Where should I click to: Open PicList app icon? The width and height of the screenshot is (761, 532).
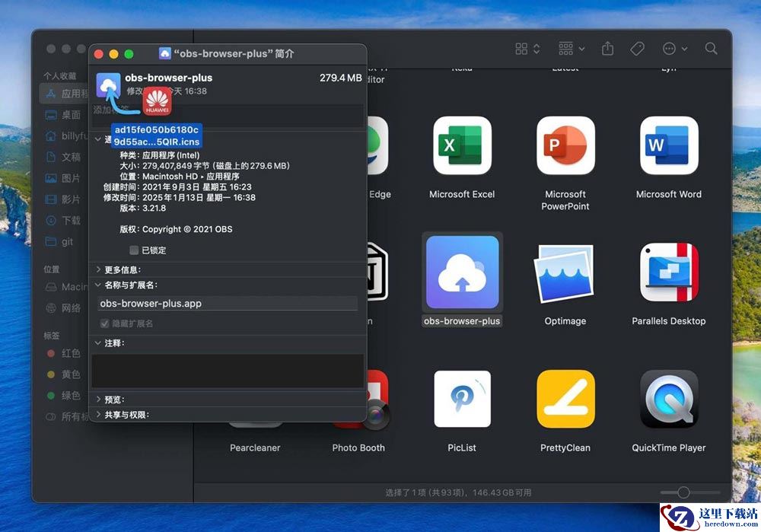point(462,399)
